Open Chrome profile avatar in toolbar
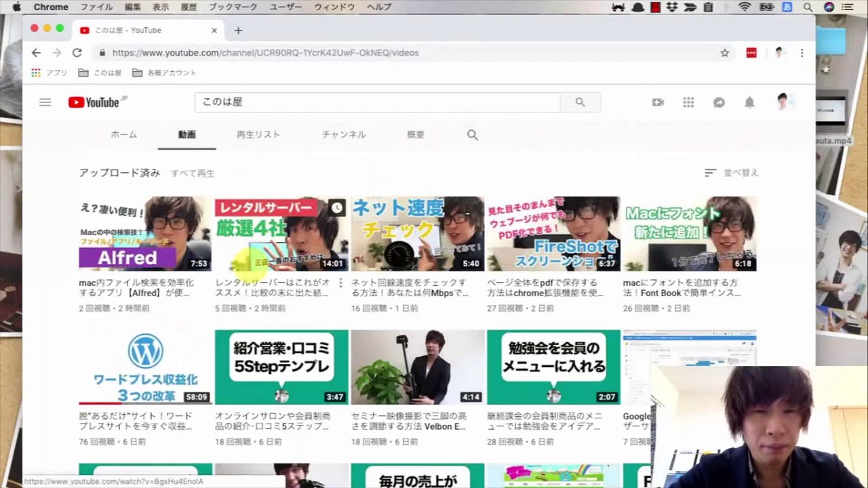Image resolution: width=868 pixels, height=488 pixels. (779, 53)
